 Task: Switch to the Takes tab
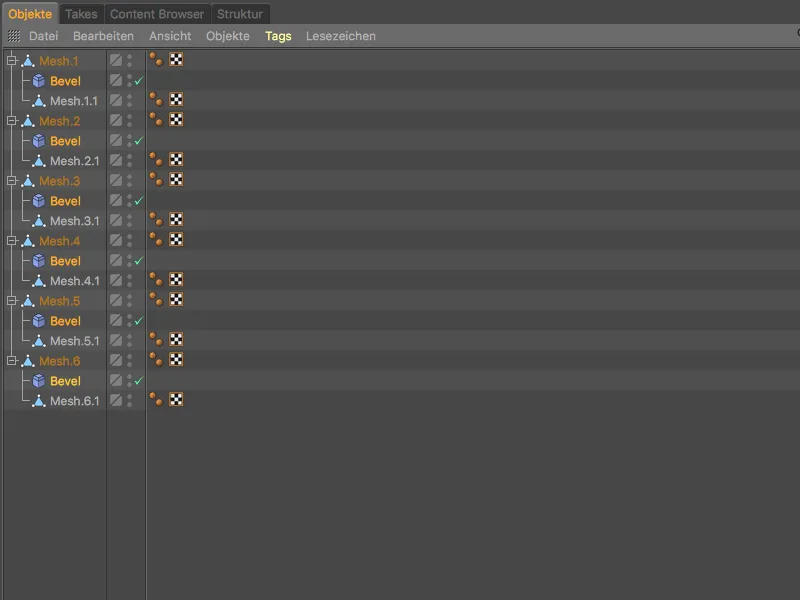click(81, 14)
